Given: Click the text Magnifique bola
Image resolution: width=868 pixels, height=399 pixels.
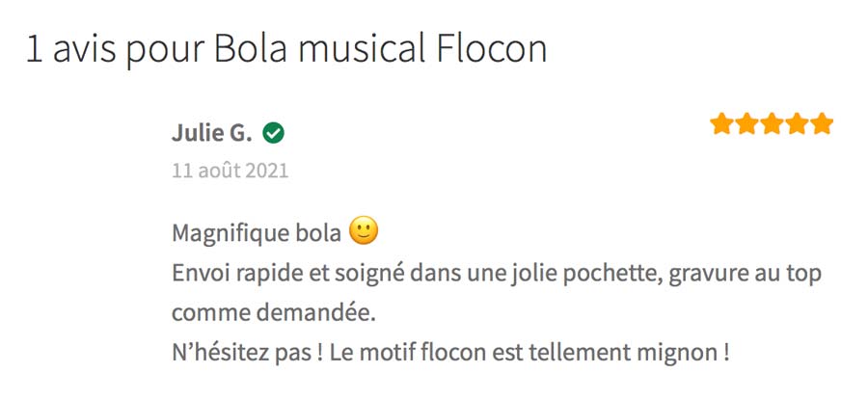Looking at the screenshot, I should pos(257,233).
